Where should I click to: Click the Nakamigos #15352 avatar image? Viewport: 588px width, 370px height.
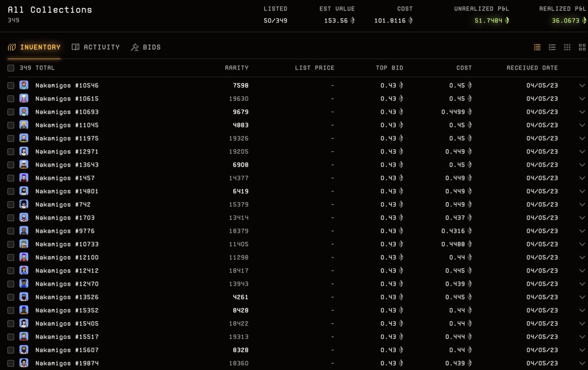point(24,310)
